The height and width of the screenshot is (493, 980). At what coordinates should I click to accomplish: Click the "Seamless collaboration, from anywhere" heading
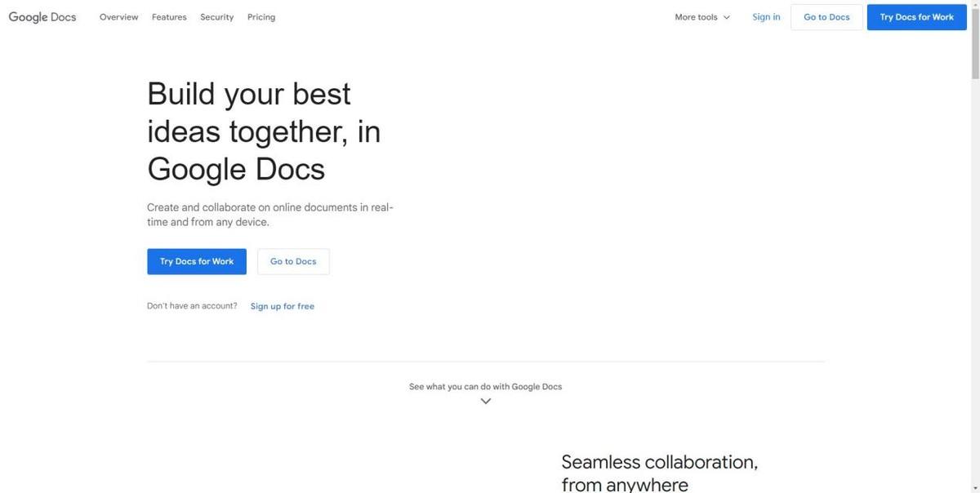pos(659,473)
